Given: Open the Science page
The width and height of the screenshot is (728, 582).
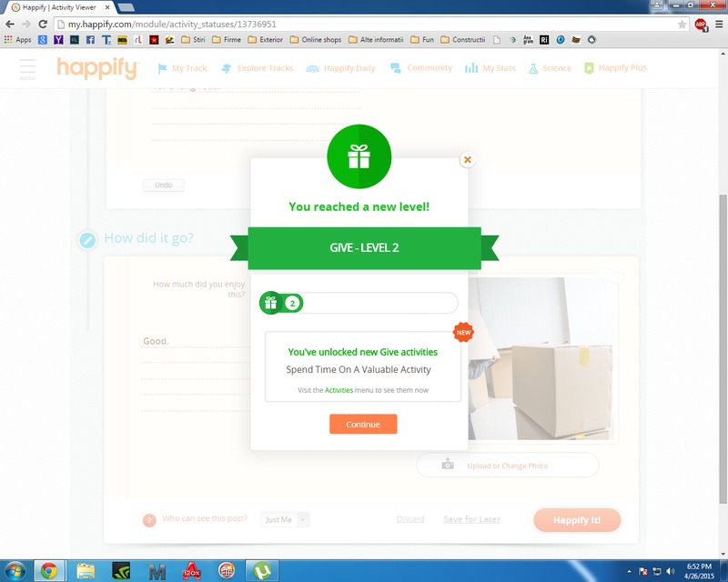Looking at the screenshot, I should [550, 68].
